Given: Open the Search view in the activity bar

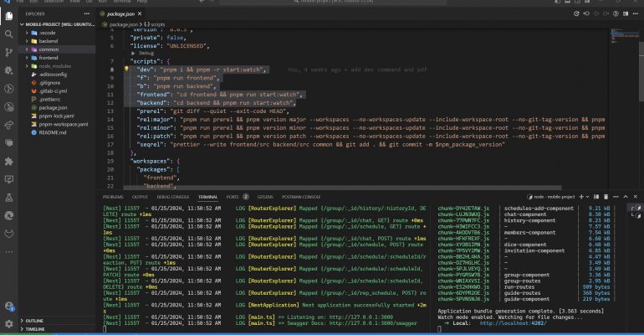Looking at the screenshot, I should click(x=9, y=34).
